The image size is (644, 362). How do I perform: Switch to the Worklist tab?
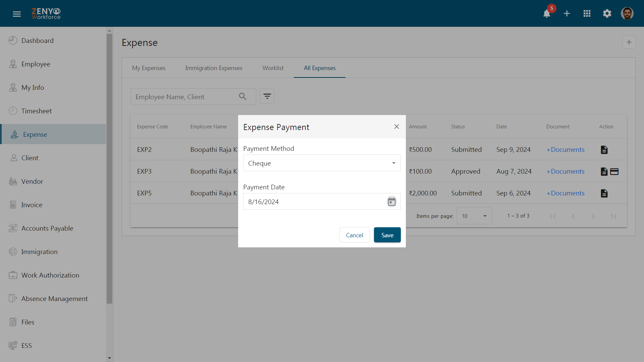(272, 68)
